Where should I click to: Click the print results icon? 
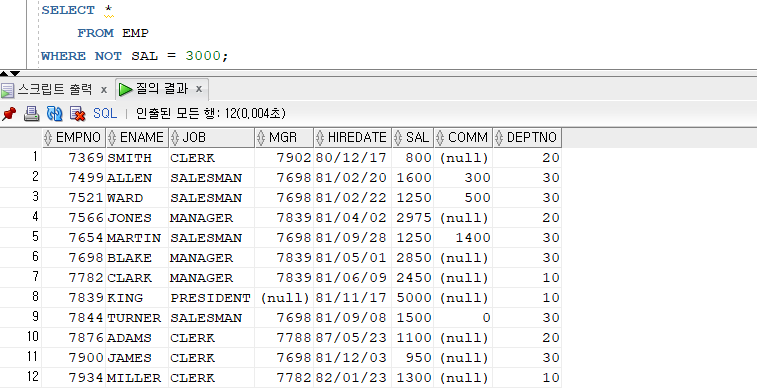click(x=31, y=114)
